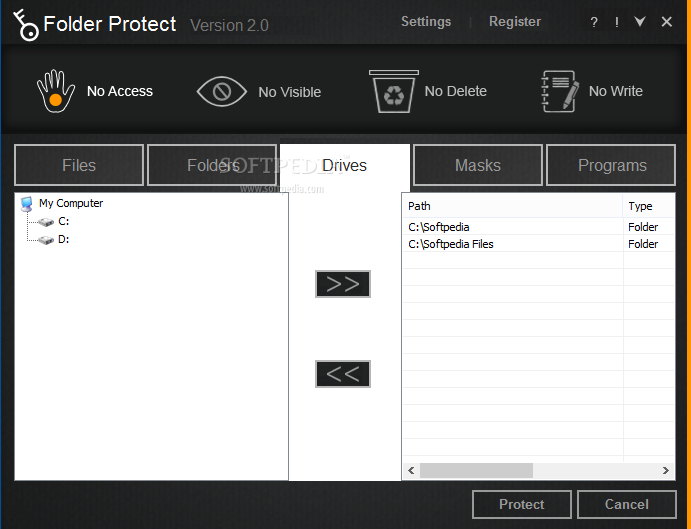Click the Type column header
The image size is (691, 529).
pos(648,206)
